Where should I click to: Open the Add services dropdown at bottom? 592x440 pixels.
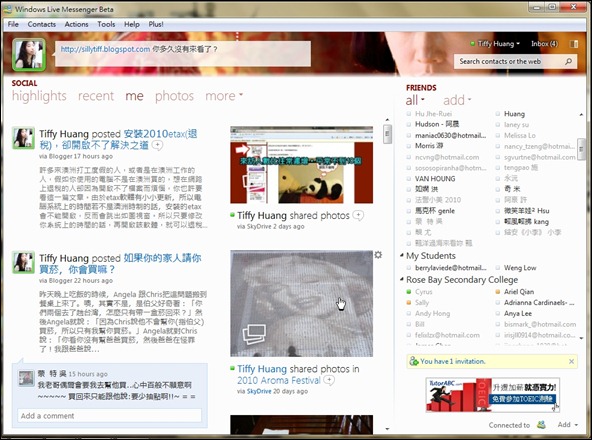tap(567, 425)
